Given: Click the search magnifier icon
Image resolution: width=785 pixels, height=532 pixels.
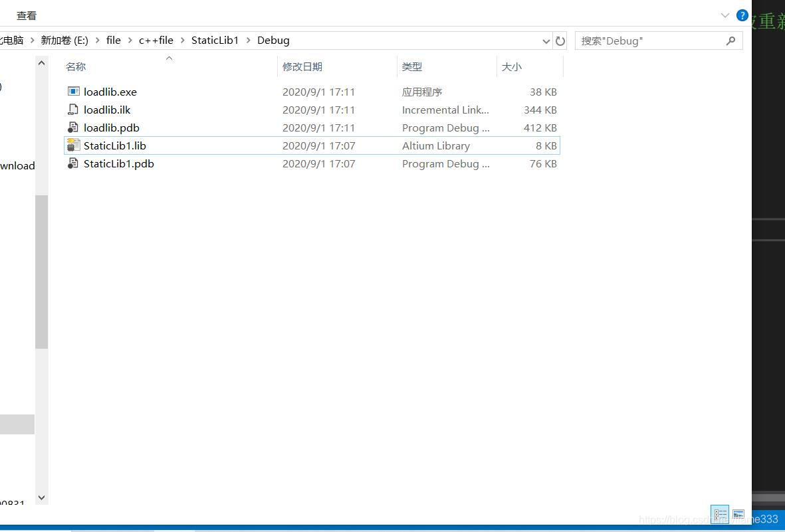Looking at the screenshot, I should (731, 41).
